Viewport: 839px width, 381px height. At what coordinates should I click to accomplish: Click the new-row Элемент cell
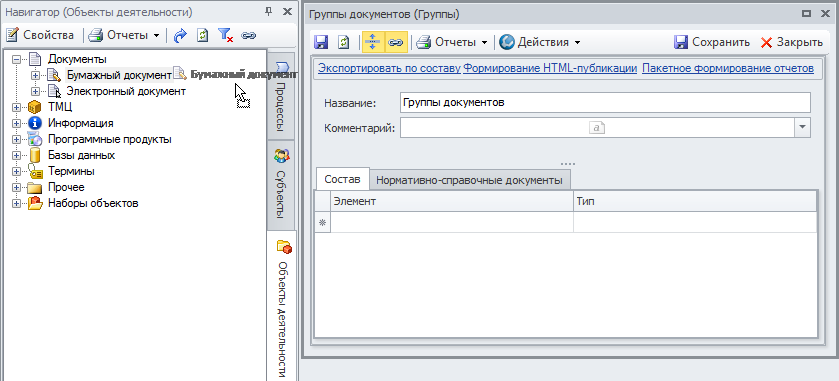[452, 223]
